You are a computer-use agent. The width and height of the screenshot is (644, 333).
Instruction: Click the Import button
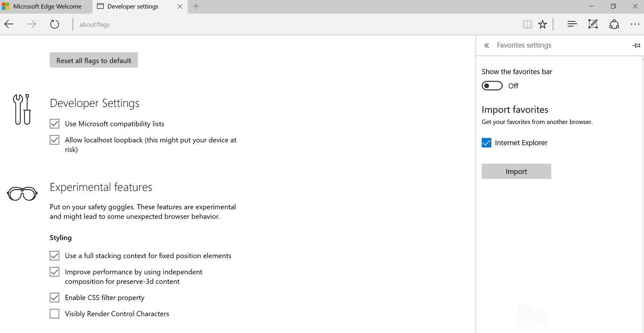[516, 171]
